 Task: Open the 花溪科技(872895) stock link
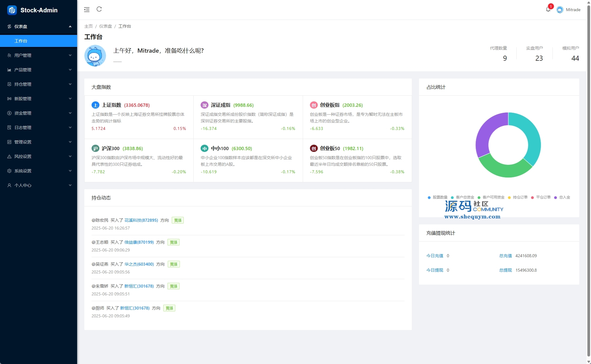[x=141, y=220]
